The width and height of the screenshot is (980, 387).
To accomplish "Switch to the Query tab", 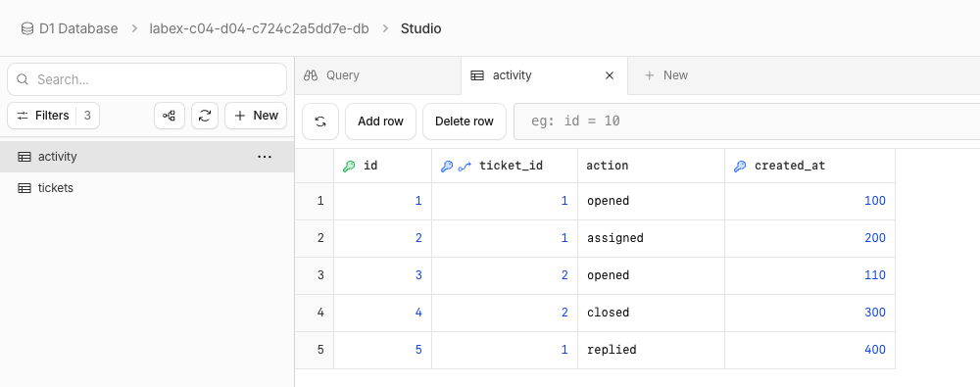I will click(x=378, y=75).
